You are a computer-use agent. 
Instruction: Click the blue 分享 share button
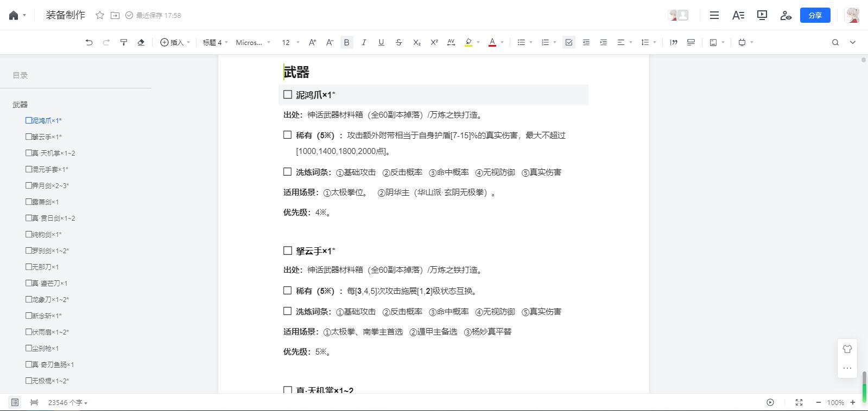(x=815, y=15)
